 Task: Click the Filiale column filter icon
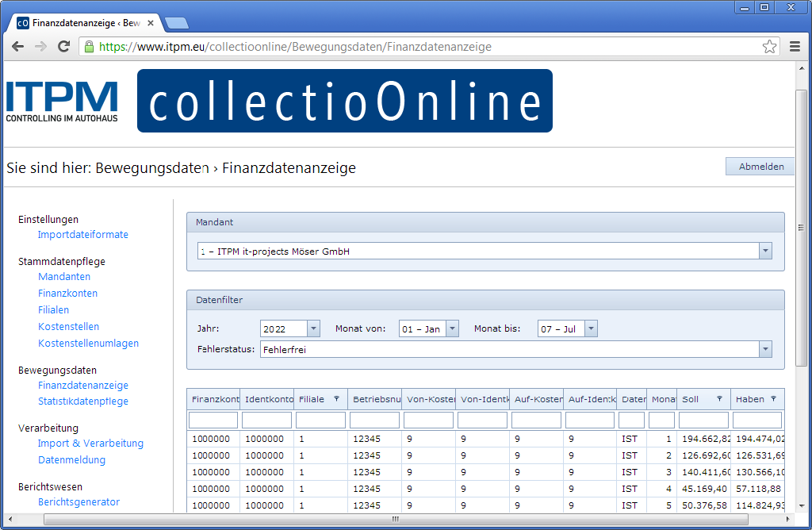coord(336,399)
